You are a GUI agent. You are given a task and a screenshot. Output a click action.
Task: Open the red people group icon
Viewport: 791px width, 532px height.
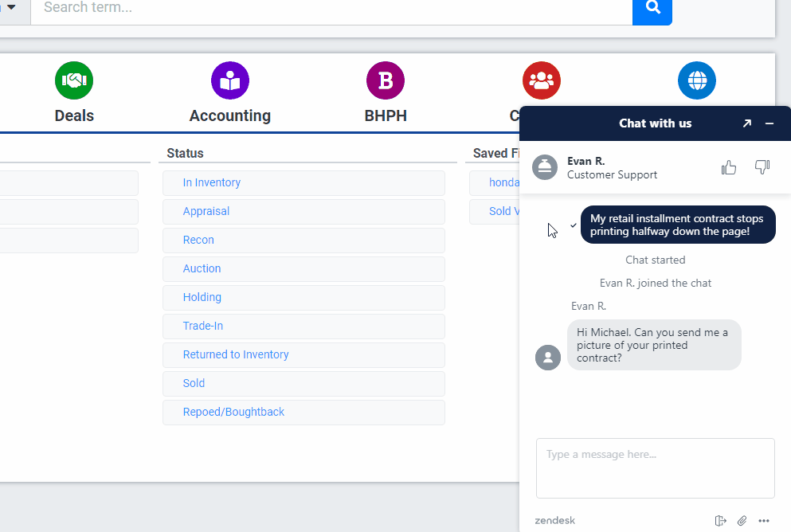coord(542,80)
